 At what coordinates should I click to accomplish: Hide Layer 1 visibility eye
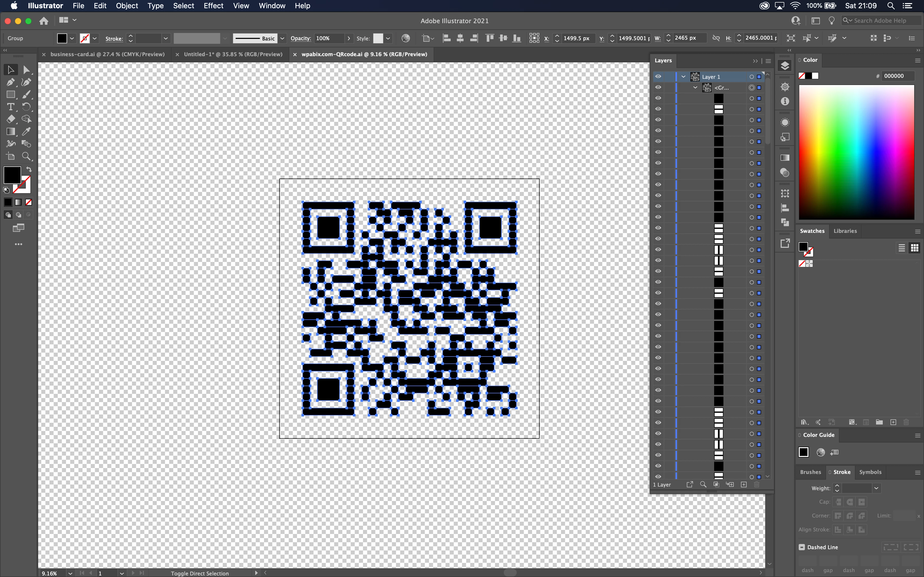658,77
